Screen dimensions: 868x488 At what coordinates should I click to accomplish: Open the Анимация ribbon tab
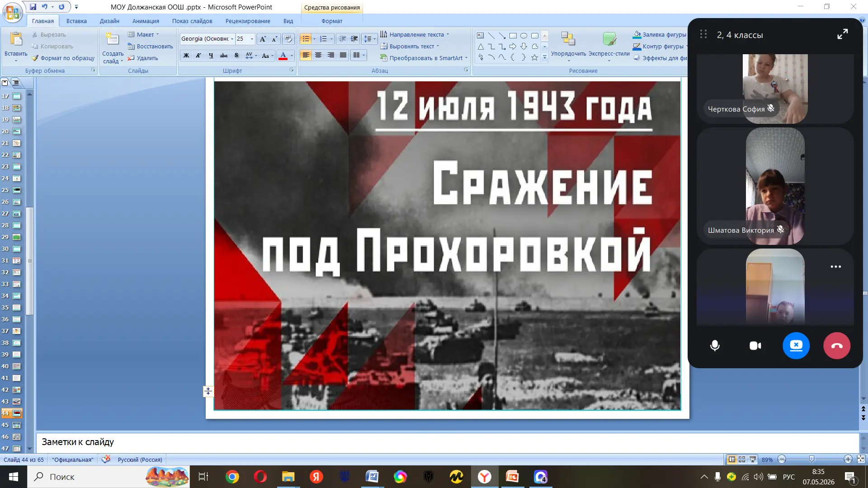146,21
